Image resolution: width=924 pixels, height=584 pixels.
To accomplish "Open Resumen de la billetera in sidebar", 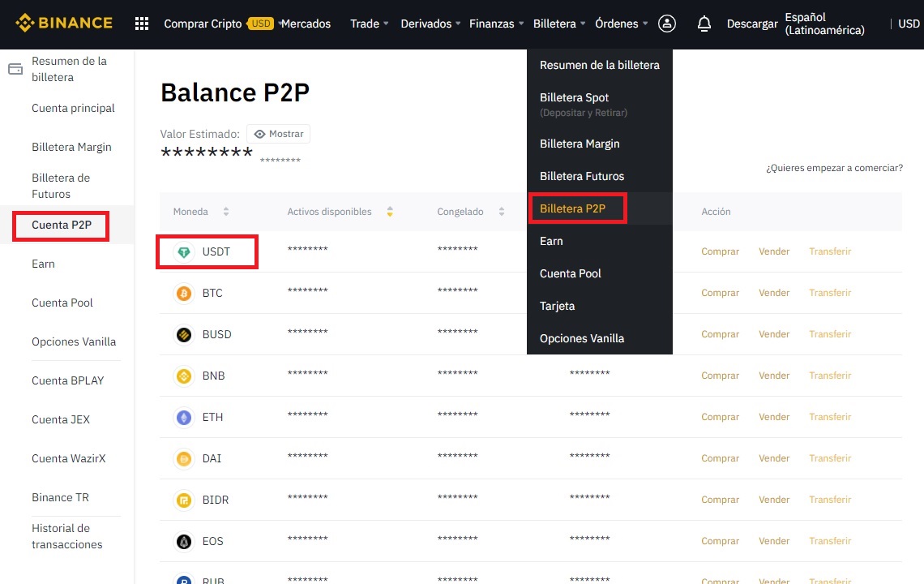I will (x=69, y=69).
